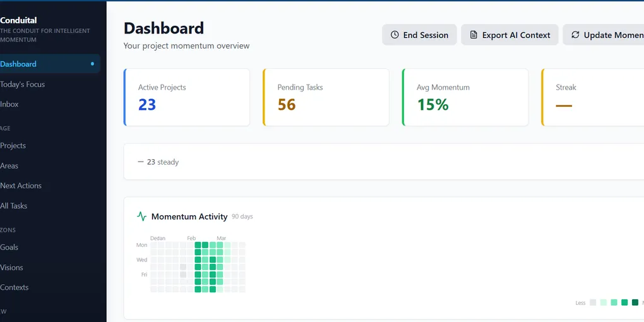
Task: Open Today's Focus in the sidebar
Action: pos(23,84)
